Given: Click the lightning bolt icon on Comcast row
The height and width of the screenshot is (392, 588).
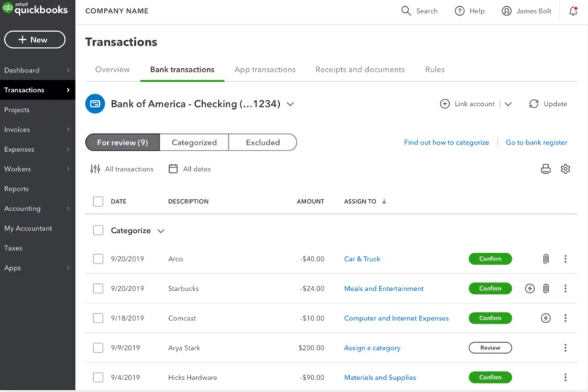Looking at the screenshot, I should 545,318.
